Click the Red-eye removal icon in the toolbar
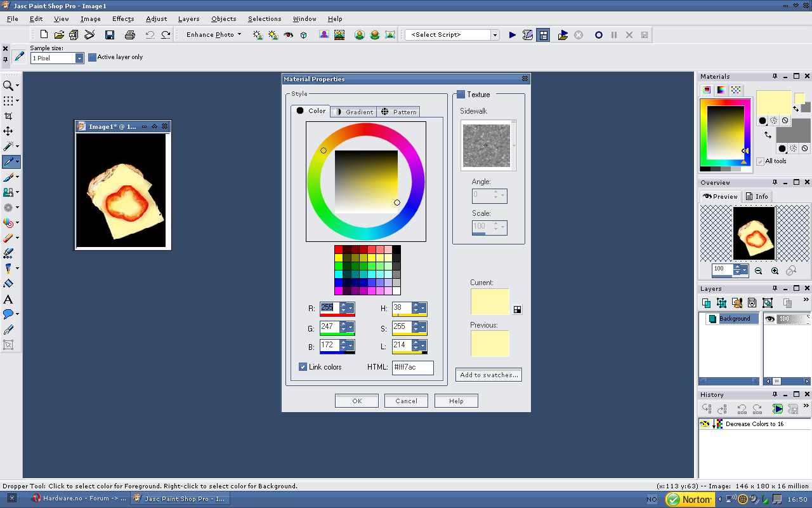 click(x=289, y=35)
